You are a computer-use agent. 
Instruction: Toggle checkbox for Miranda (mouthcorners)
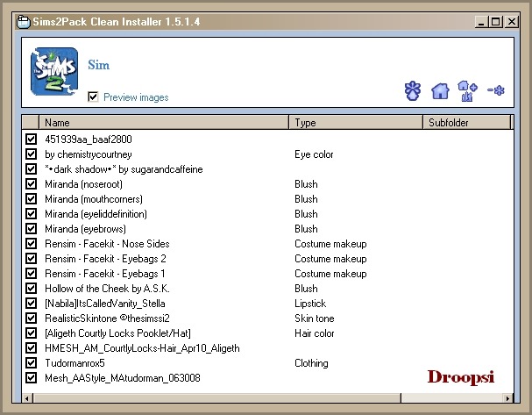coord(32,198)
